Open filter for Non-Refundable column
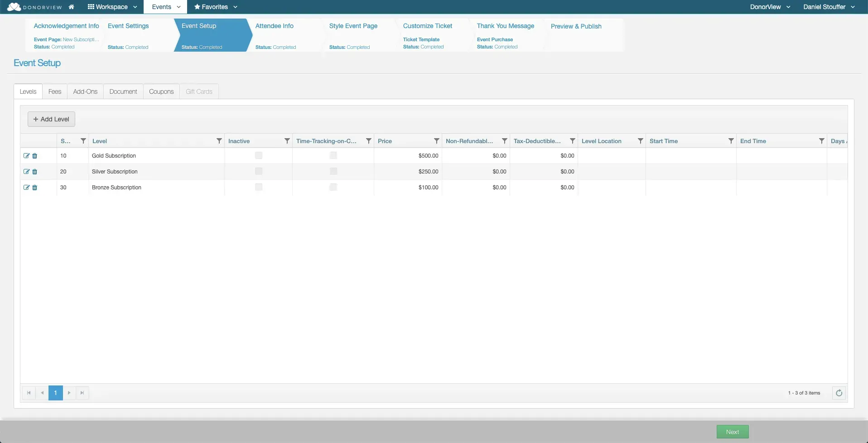 pyautogui.click(x=505, y=141)
